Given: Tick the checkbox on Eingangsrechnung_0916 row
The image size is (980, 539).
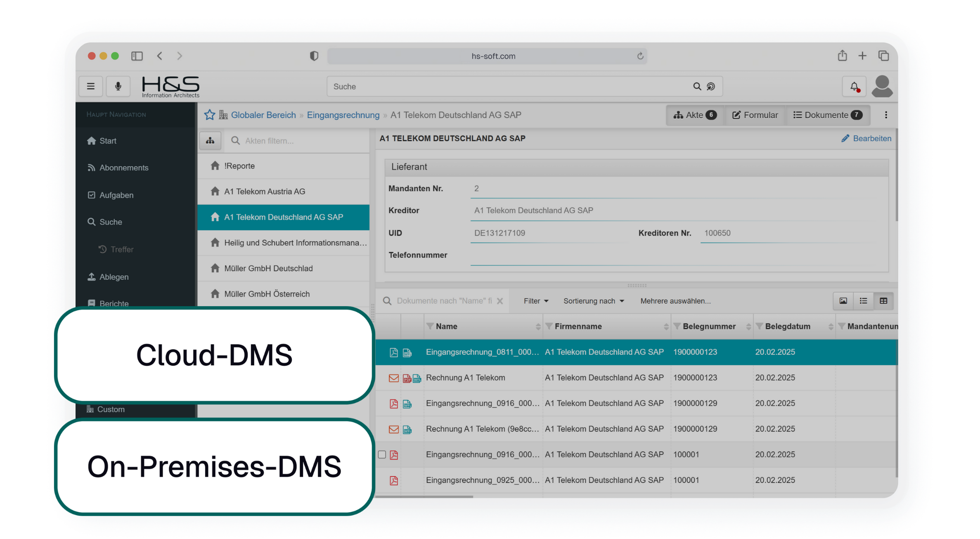Looking at the screenshot, I should (382, 454).
